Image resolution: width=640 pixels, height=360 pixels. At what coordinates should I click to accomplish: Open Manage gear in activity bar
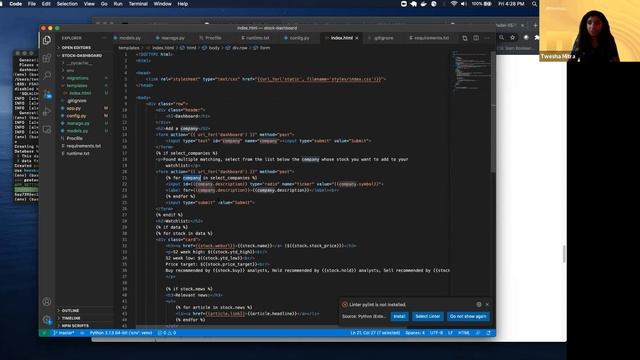click(47, 320)
